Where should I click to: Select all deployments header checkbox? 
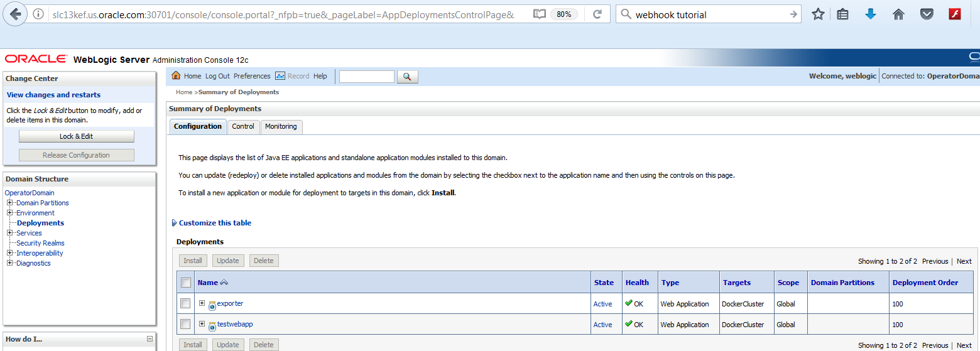(x=185, y=283)
